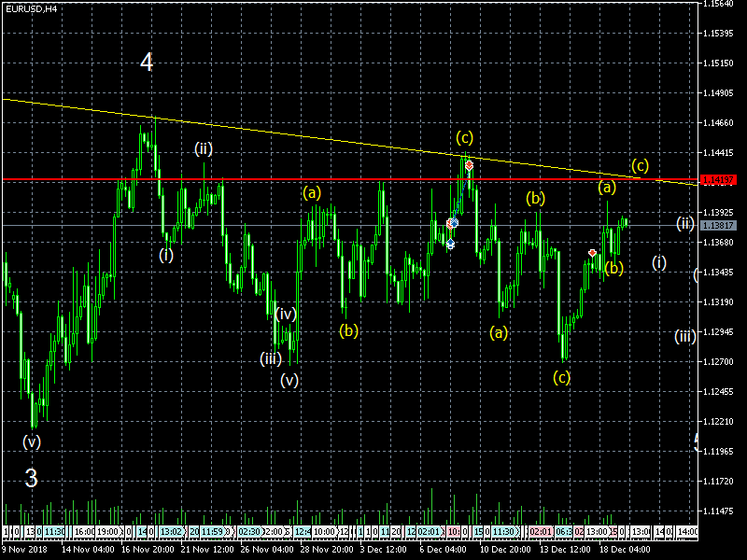Click the 18 Dec 04:00 time label
747x560 pixels.
[625, 549]
